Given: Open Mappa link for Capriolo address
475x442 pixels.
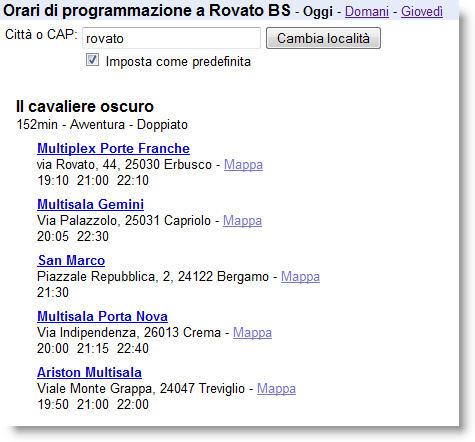Looking at the screenshot, I should click(242, 221).
